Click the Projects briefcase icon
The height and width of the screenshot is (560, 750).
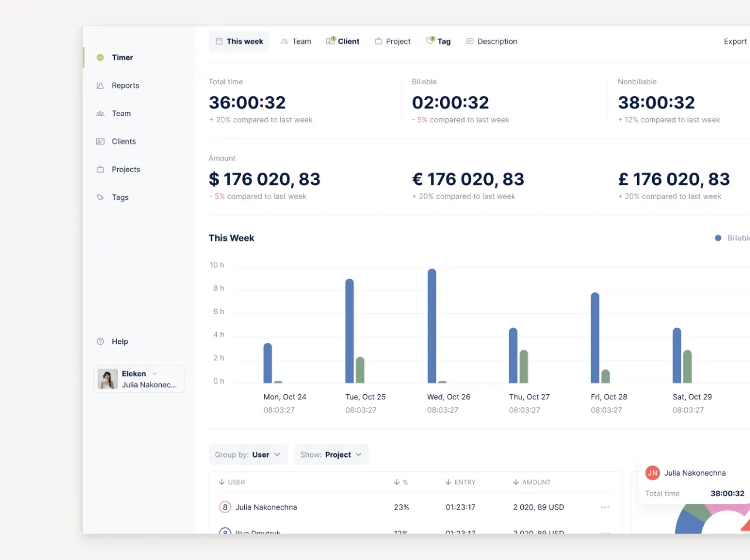pos(100,169)
